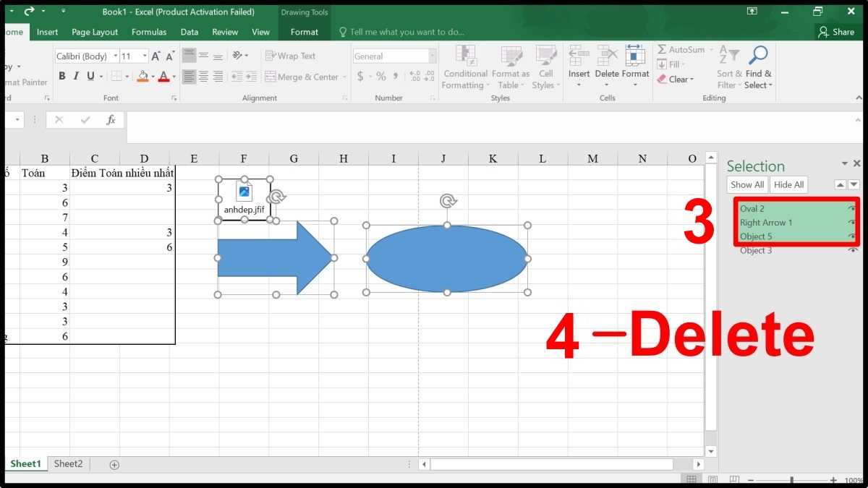Viewport: 868px width, 488px height.
Task: Open the General number format dropdown
Action: (x=433, y=56)
